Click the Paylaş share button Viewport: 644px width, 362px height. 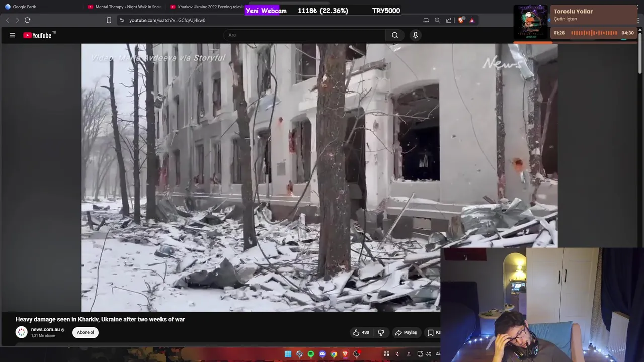(x=406, y=332)
